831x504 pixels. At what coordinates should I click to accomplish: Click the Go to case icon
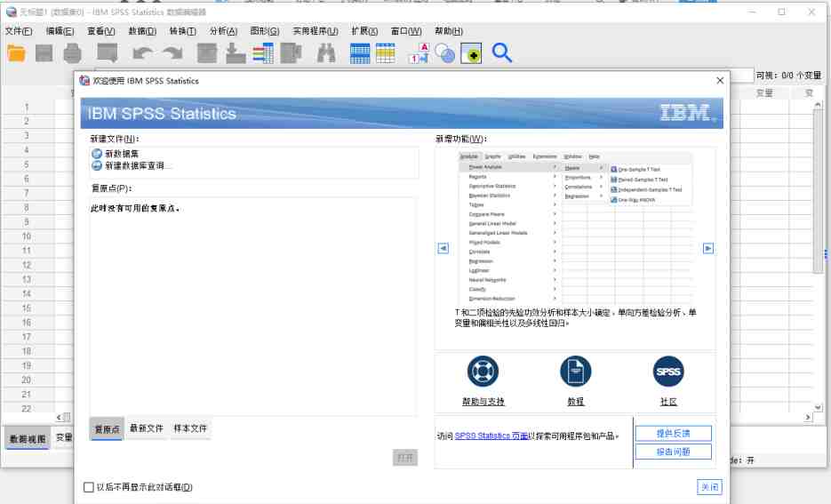207,53
